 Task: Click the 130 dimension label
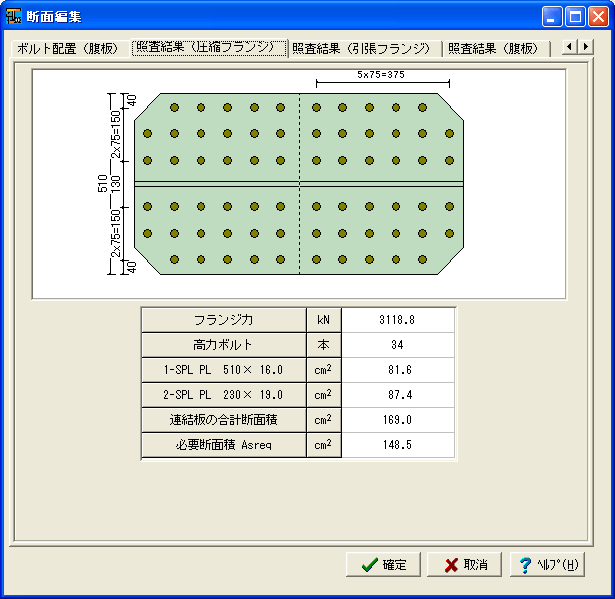coord(116,184)
